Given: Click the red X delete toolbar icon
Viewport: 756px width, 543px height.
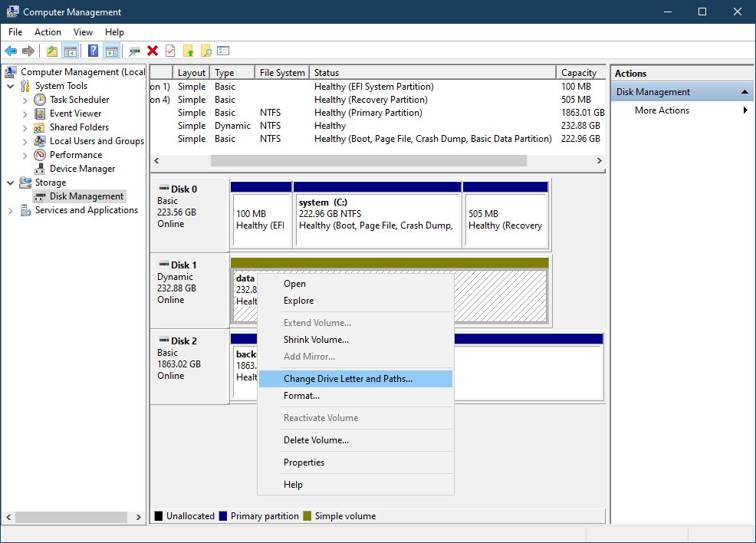Looking at the screenshot, I should (153, 51).
